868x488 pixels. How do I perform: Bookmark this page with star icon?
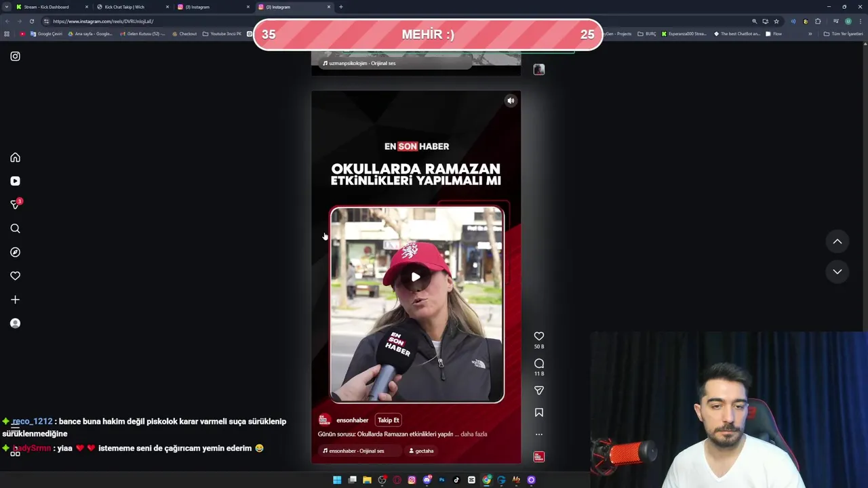[x=776, y=21]
